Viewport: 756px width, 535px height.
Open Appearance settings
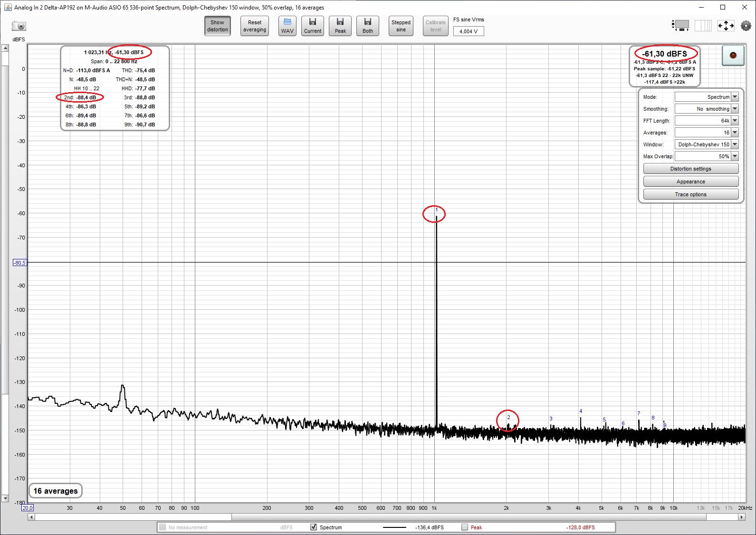(x=691, y=182)
